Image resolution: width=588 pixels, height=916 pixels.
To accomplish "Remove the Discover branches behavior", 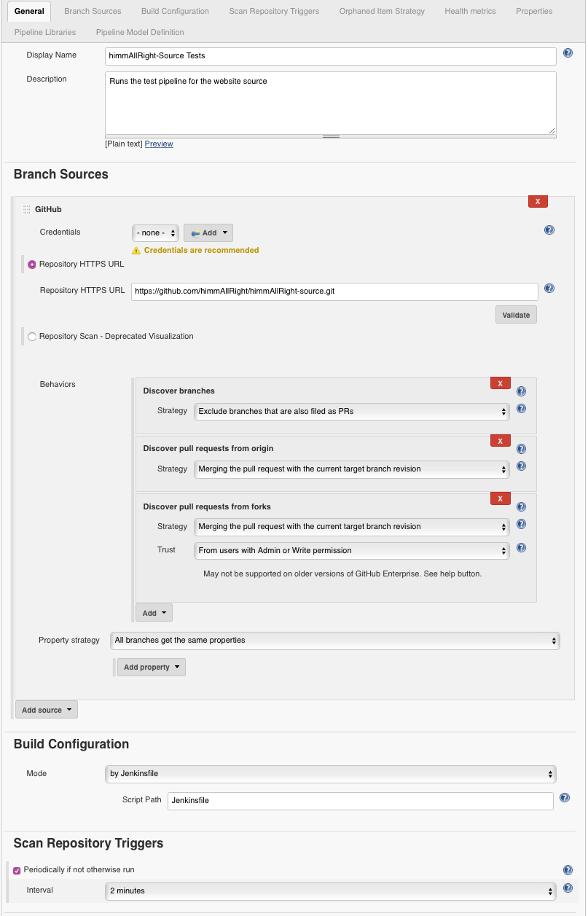I will 500,383.
